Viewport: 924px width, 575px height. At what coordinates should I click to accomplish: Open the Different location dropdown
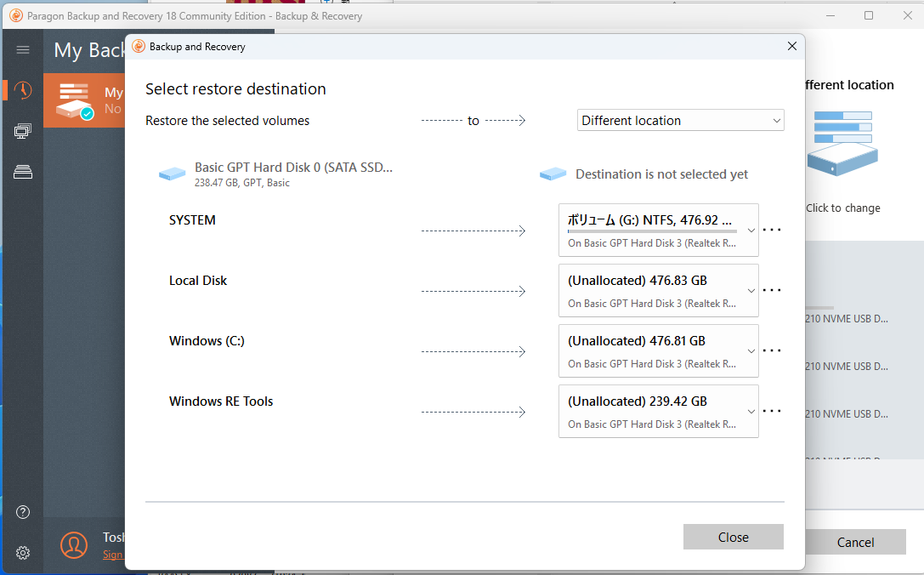(x=681, y=120)
